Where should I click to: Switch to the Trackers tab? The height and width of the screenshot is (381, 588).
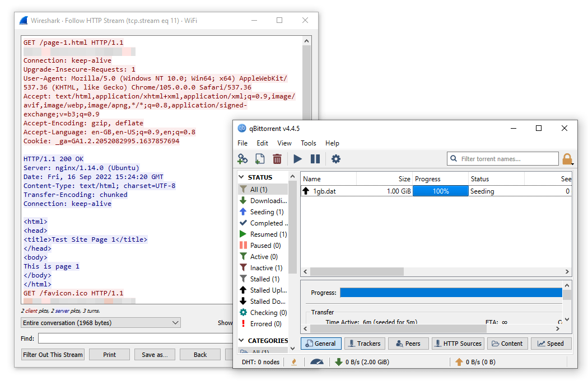click(365, 344)
